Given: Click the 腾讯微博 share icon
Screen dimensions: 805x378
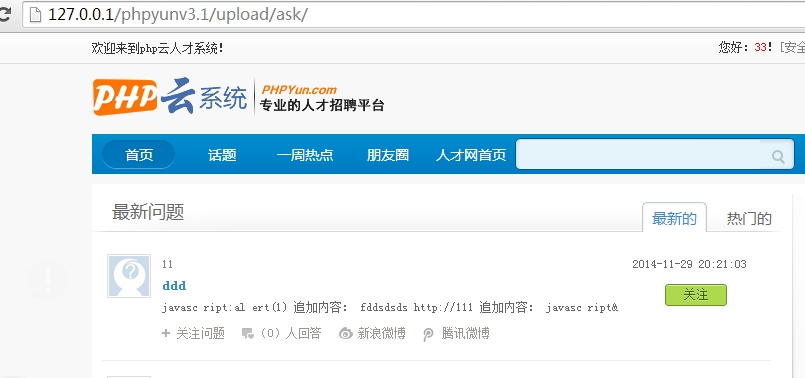Looking at the screenshot, I should [x=428, y=334].
